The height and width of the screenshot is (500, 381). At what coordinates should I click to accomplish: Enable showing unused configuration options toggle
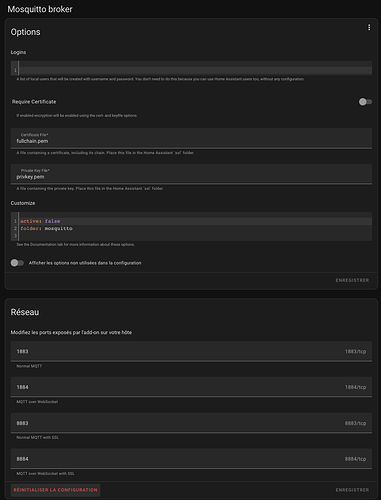[17, 263]
